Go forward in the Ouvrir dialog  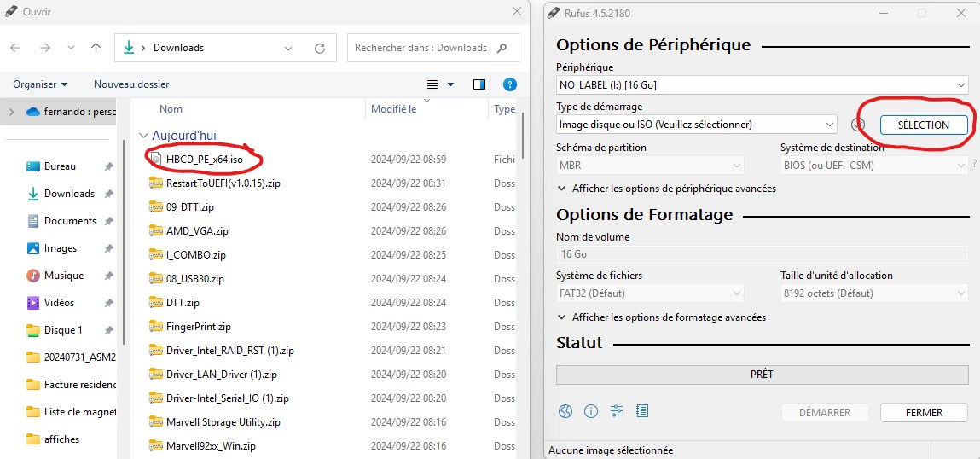tap(45, 48)
